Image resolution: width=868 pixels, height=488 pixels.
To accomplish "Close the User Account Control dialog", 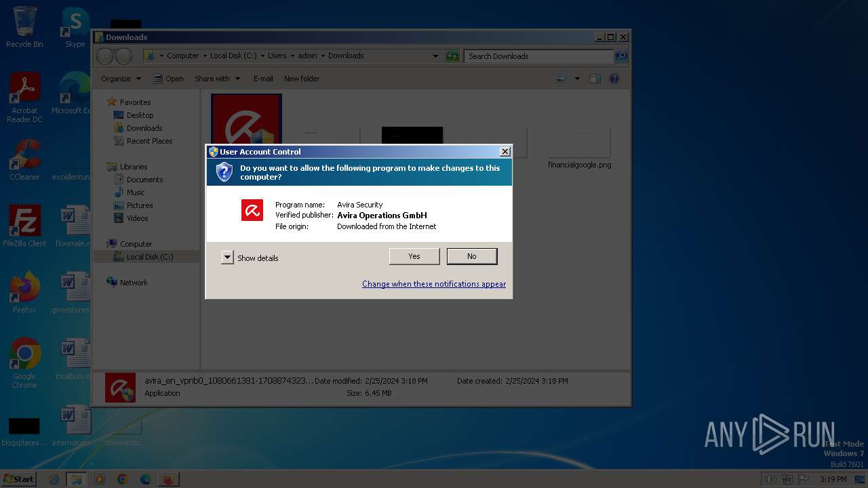I will 505,152.
